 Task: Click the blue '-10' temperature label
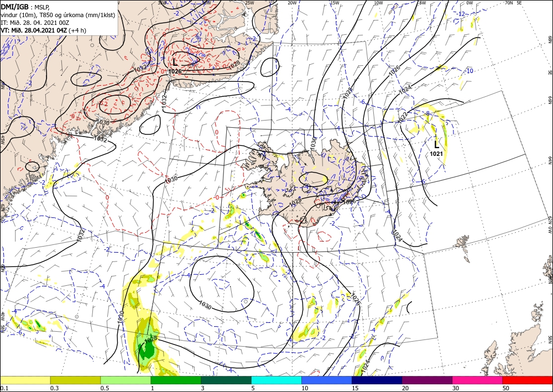pyautogui.click(x=469, y=71)
